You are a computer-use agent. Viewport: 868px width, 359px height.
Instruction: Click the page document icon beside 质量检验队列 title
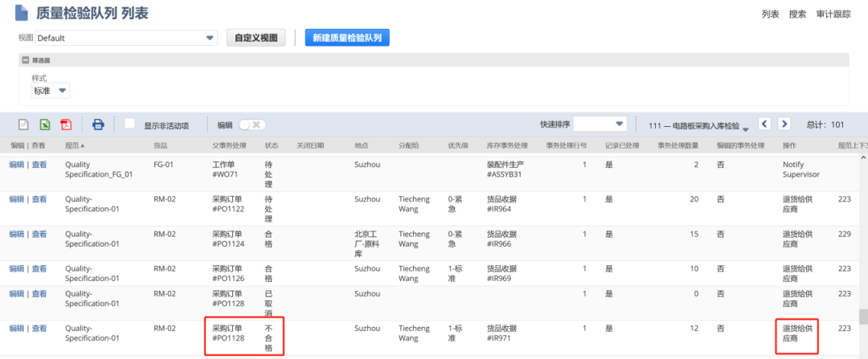22,13
